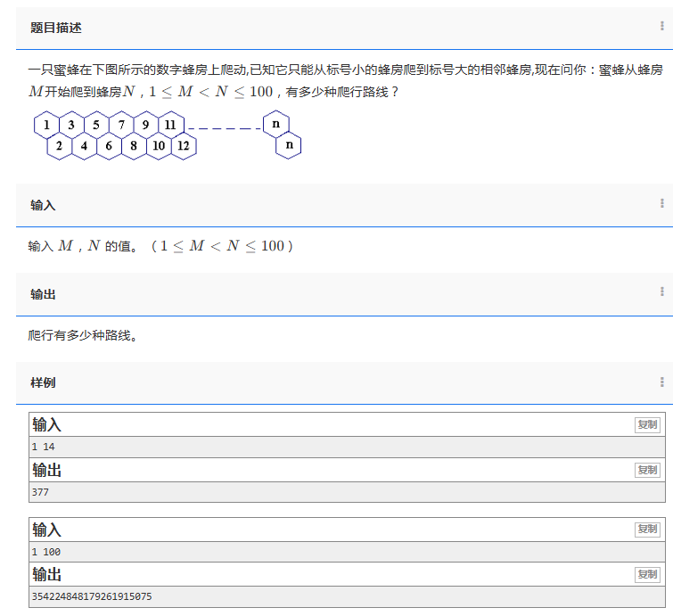Viewport: 673px width, 616px height.
Task: Select the sample output value 377
Action: click(40, 492)
